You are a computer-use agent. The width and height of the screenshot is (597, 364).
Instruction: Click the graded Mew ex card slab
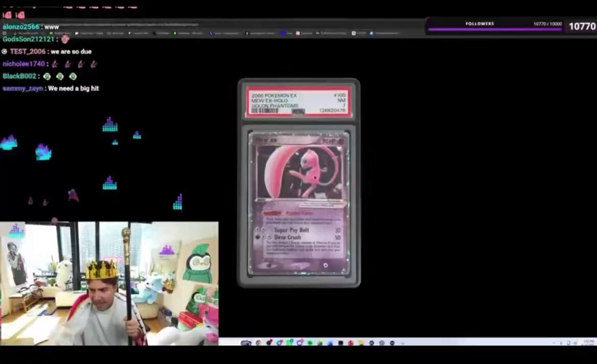pyautogui.click(x=299, y=183)
